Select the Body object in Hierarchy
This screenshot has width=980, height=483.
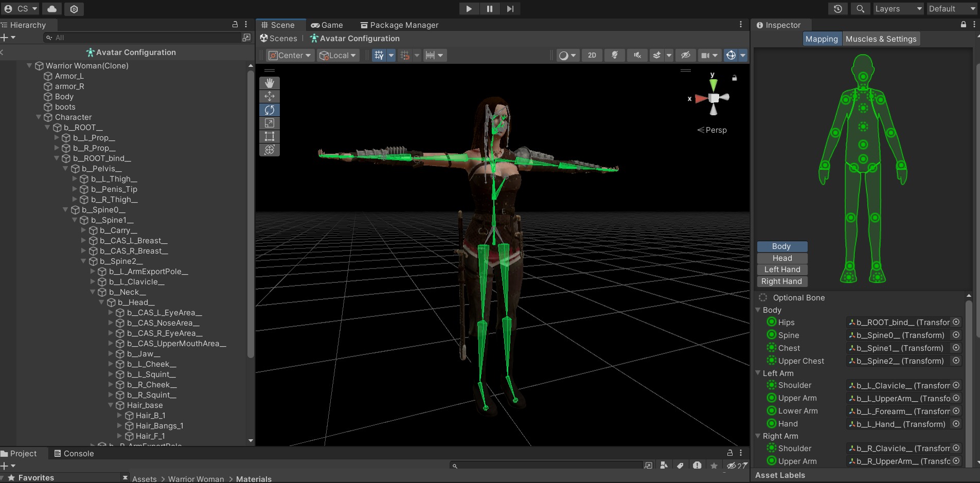(64, 97)
